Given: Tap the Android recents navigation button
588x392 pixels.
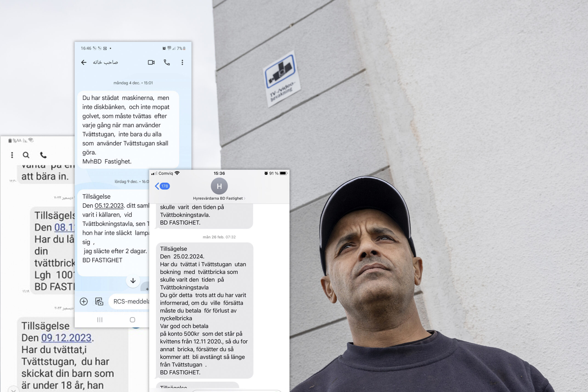Looking at the screenshot, I should coord(100,319).
